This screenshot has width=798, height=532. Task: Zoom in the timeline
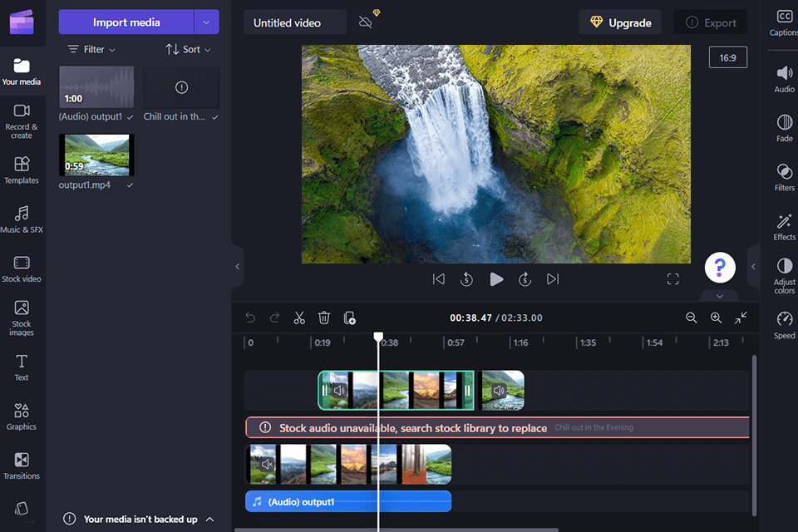(716, 318)
